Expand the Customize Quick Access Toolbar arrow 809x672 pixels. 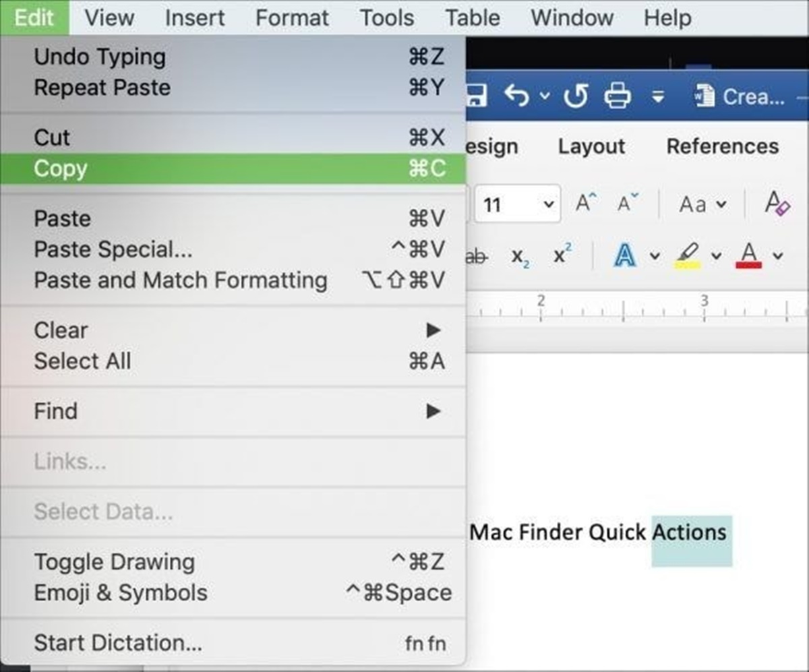658,98
